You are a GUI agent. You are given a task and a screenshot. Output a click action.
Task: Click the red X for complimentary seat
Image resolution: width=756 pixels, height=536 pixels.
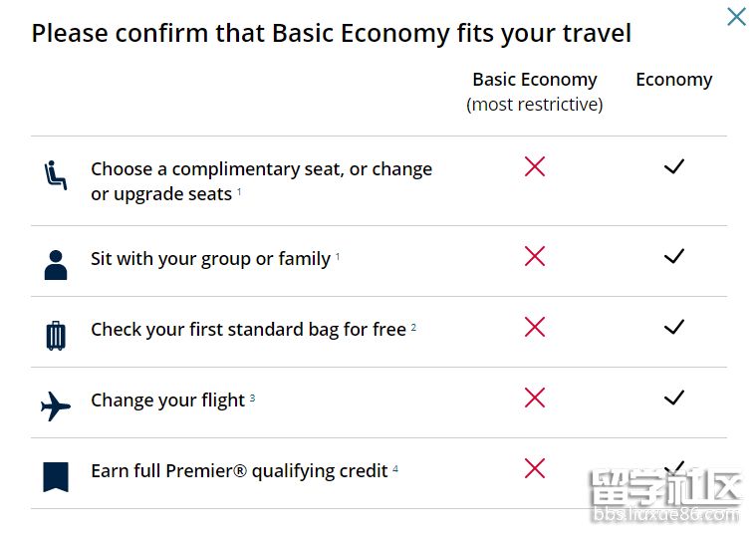(535, 166)
